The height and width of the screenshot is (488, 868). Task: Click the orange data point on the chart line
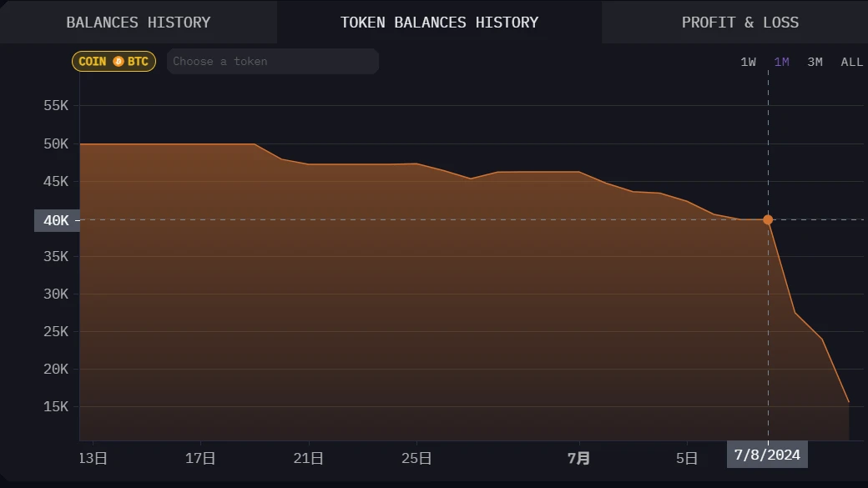(768, 220)
